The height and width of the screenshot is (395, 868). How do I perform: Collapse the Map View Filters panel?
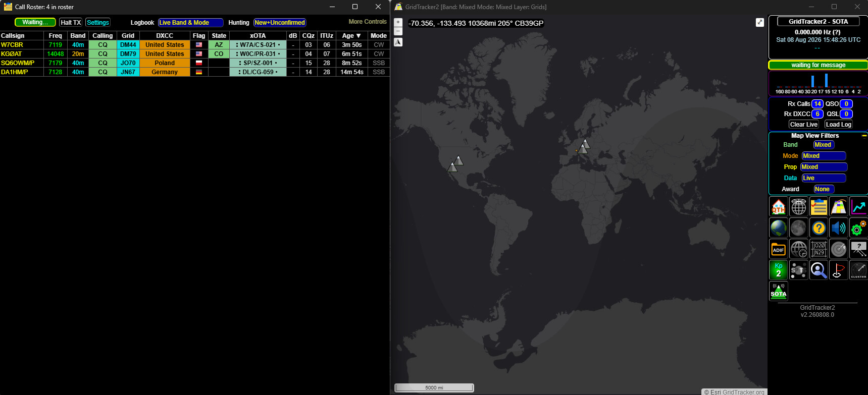tap(864, 136)
